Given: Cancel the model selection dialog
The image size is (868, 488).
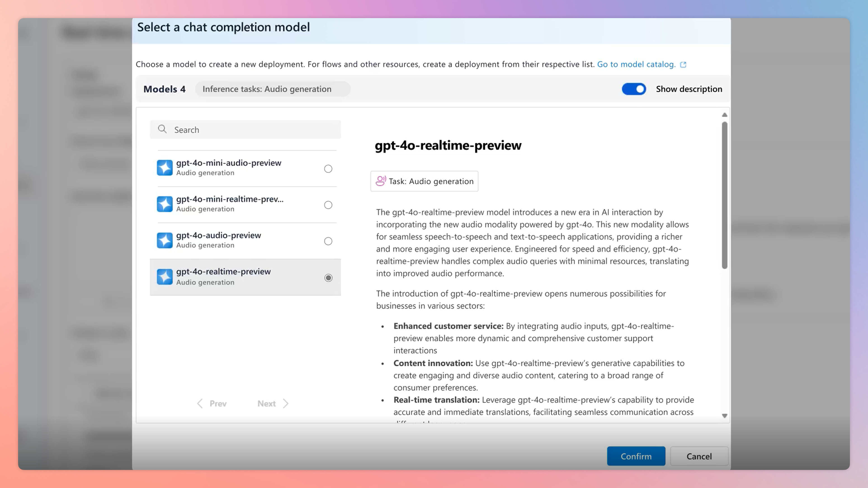Looking at the screenshot, I should [x=699, y=456].
